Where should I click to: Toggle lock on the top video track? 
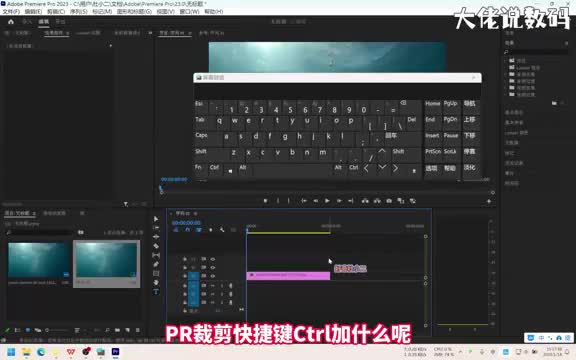tap(185, 259)
